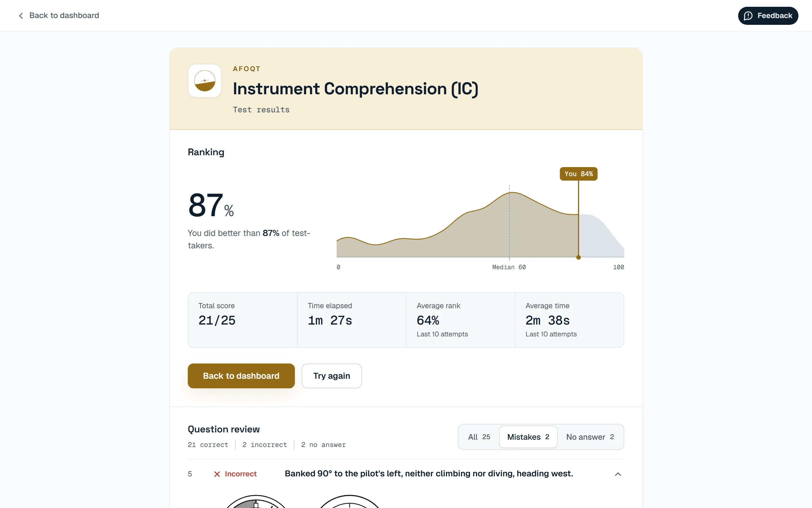Click the Ranking section heading
812x508 pixels.
tap(206, 152)
